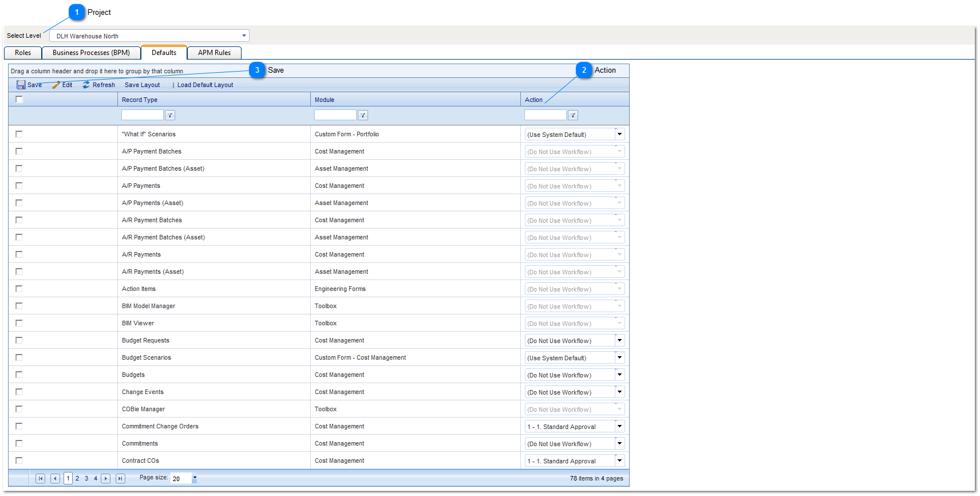Check the Budgets row checkbox
980x496 pixels.
point(19,375)
